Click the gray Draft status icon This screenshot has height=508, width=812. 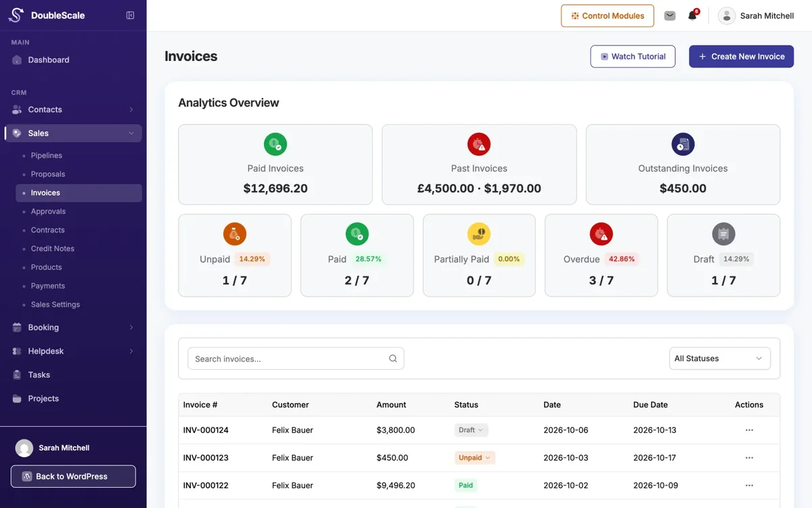click(723, 234)
